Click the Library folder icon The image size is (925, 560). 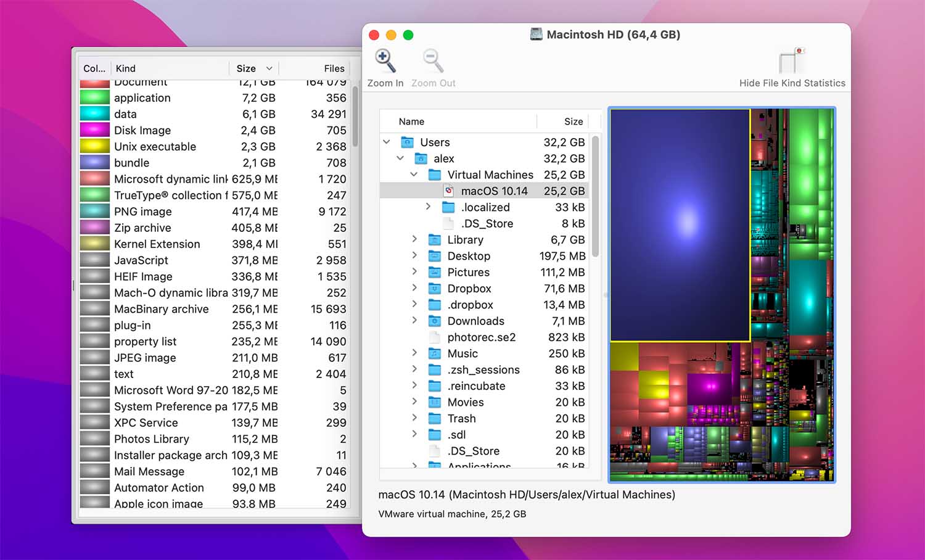pyautogui.click(x=435, y=240)
